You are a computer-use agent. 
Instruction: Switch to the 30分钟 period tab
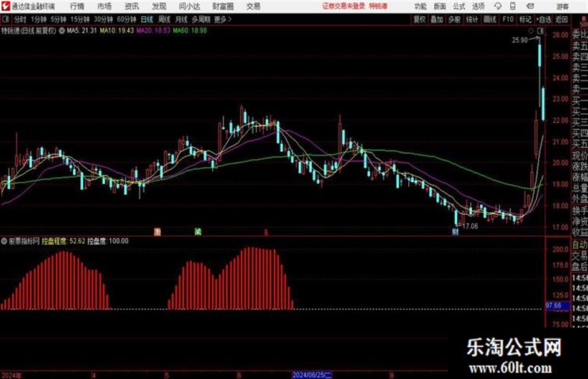tap(103, 19)
